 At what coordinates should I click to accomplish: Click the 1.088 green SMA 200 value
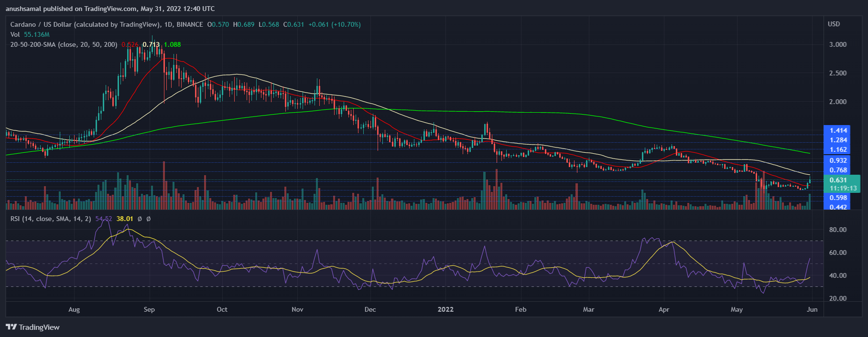pos(173,44)
